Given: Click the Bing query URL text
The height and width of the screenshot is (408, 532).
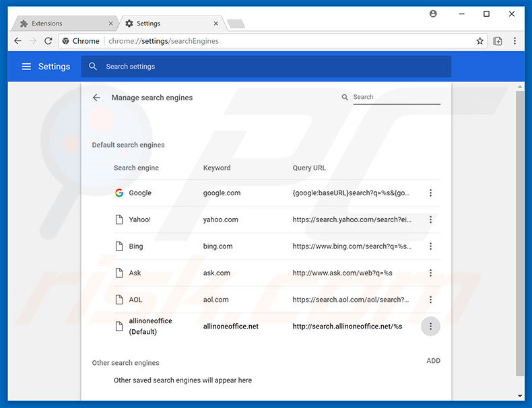Looking at the screenshot, I should coord(352,246).
